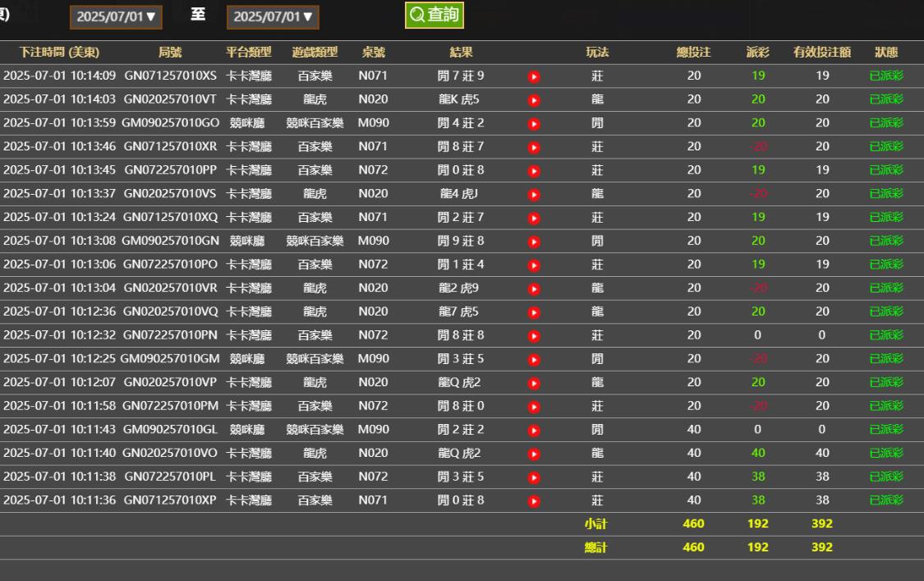Click the 有效投注額 column header

point(821,53)
